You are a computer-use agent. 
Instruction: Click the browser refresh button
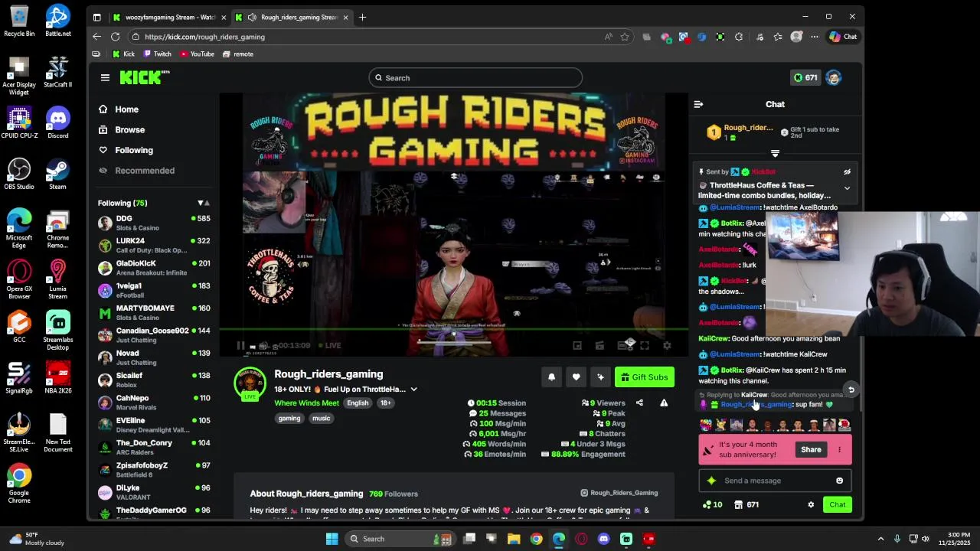(115, 37)
